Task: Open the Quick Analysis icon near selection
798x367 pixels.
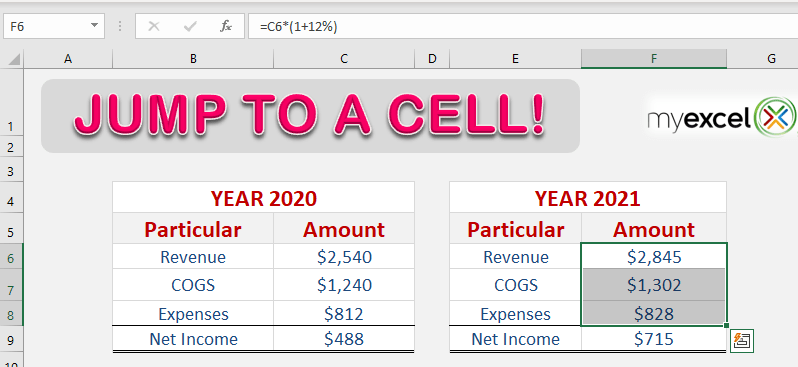Action: click(x=742, y=341)
